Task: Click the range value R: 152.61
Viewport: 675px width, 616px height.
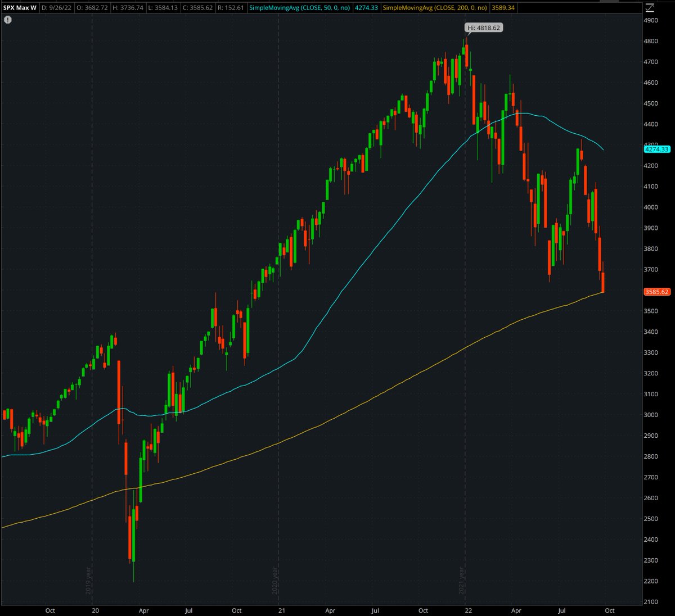Action: (x=231, y=8)
